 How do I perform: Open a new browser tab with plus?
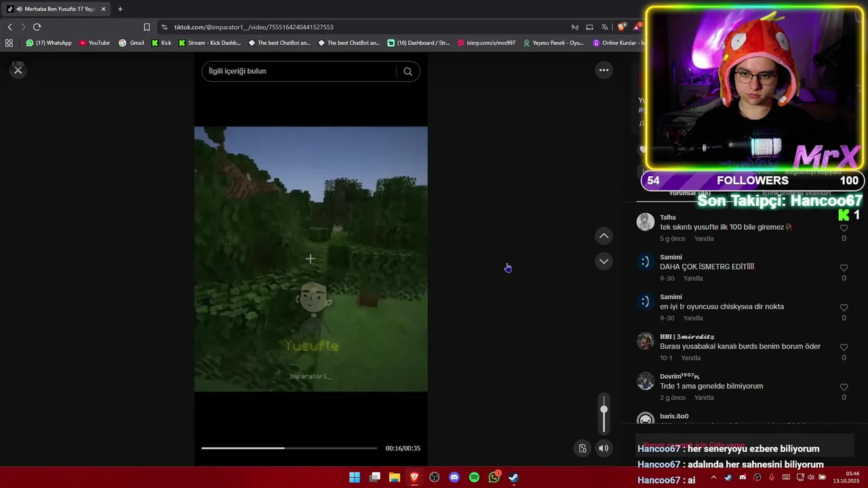point(120,9)
